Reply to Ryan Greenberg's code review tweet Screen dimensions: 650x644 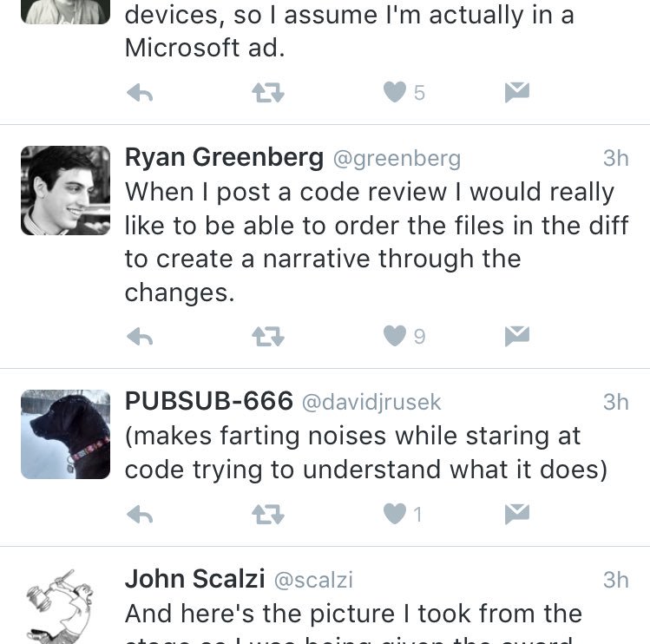click(x=140, y=336)
